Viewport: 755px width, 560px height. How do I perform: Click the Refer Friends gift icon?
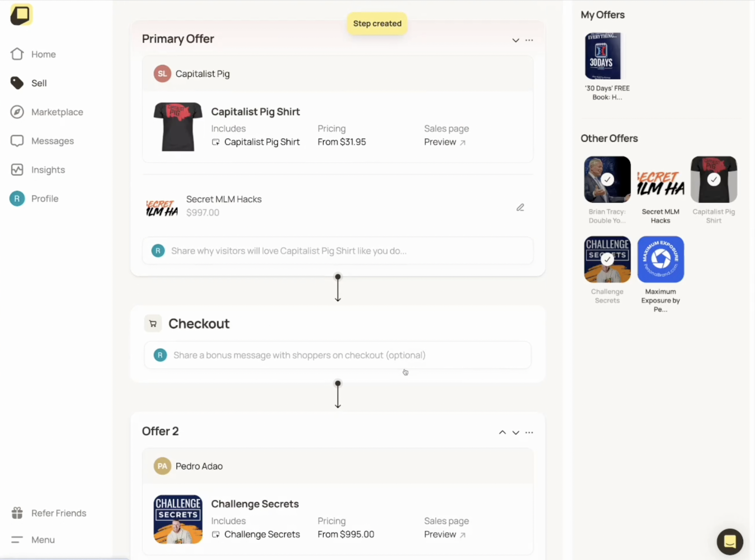pos(17,513)
